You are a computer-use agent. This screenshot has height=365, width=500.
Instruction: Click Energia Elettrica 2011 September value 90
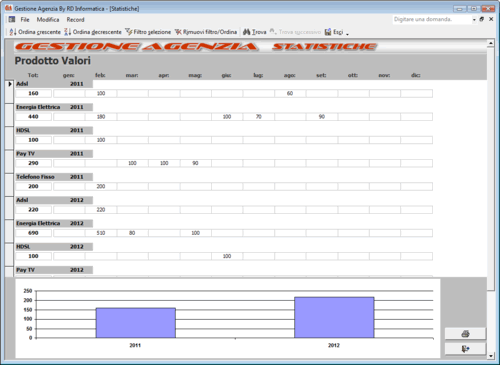click(x=322, y=117)
